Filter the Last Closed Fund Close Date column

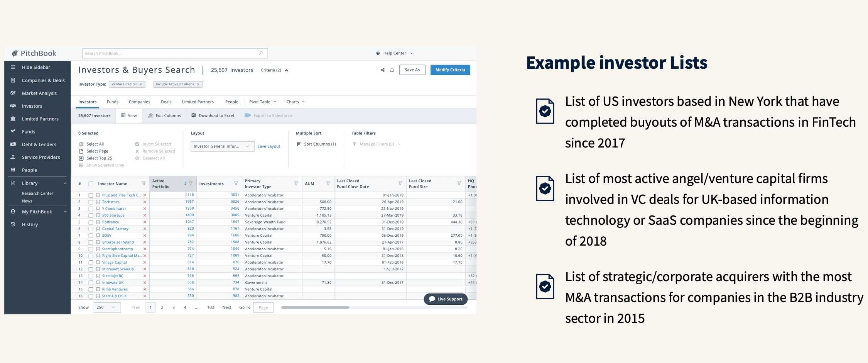[400, 184]
